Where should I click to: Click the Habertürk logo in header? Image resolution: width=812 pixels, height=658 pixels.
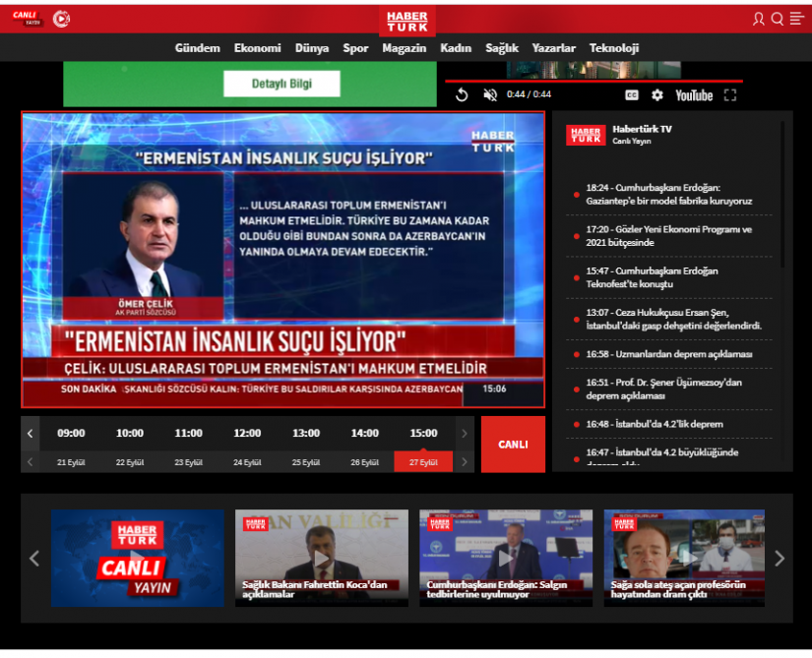406,21
